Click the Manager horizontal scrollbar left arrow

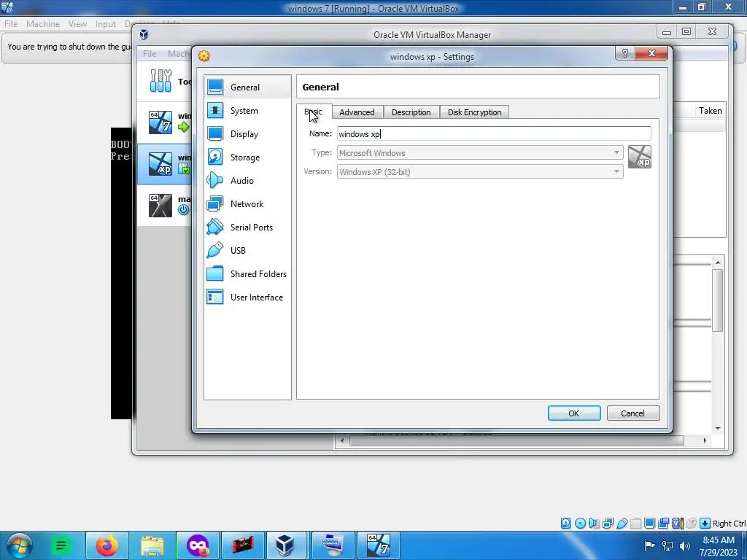(341, 441)
